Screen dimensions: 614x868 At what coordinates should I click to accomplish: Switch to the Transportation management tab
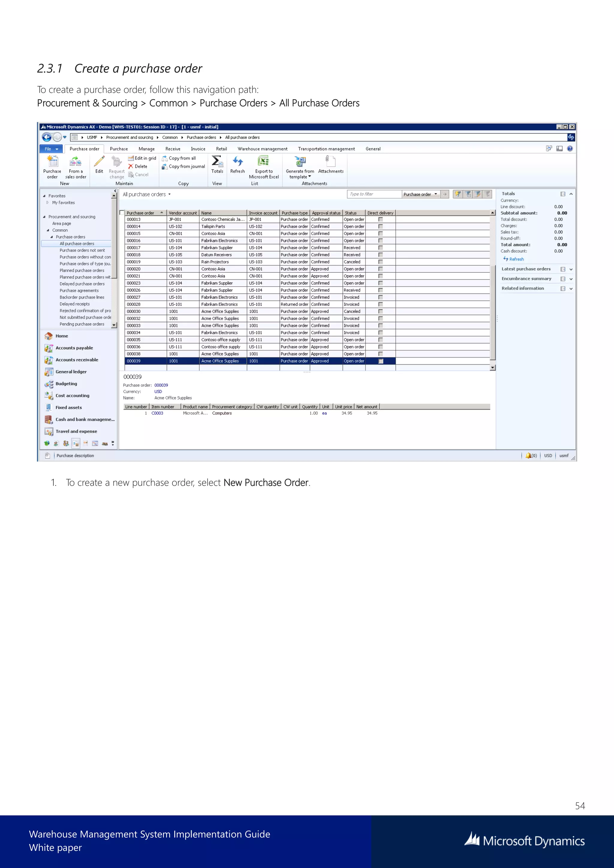(326, 149)
